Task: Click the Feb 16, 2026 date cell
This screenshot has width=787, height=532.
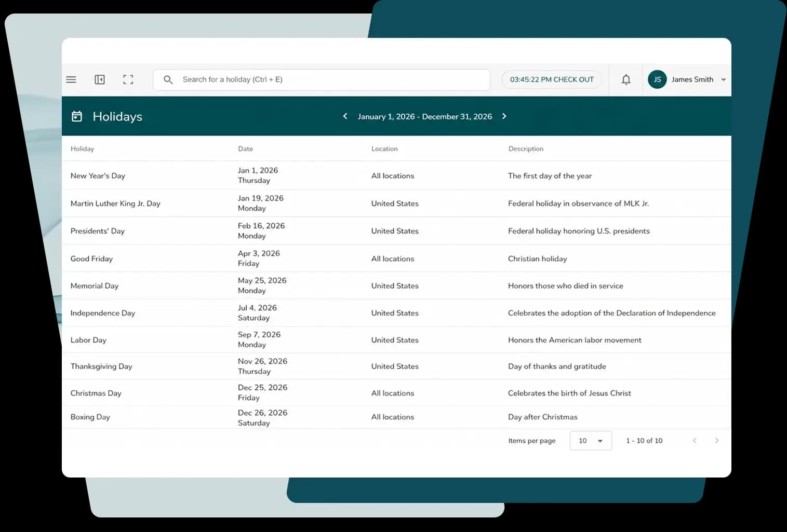Action: (261, 231)
